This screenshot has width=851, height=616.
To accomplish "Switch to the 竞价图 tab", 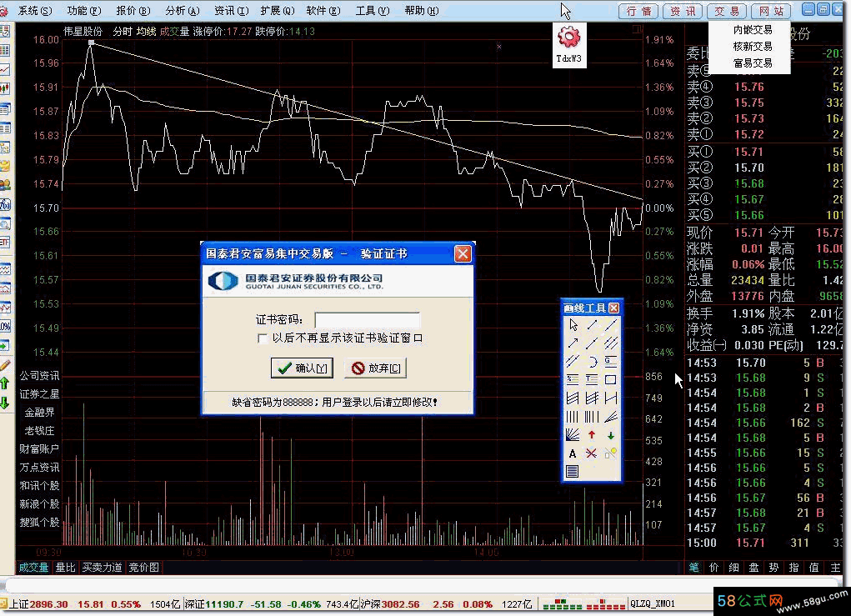I will click(x=143, y=568).
